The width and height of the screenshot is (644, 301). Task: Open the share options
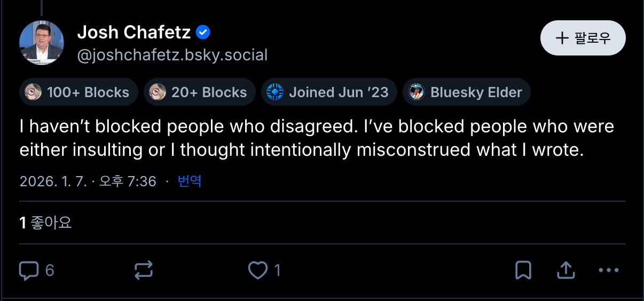point(565,271)
